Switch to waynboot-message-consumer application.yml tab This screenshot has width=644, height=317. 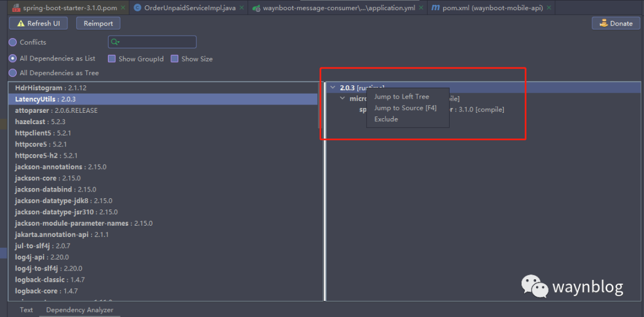(337, 7)
